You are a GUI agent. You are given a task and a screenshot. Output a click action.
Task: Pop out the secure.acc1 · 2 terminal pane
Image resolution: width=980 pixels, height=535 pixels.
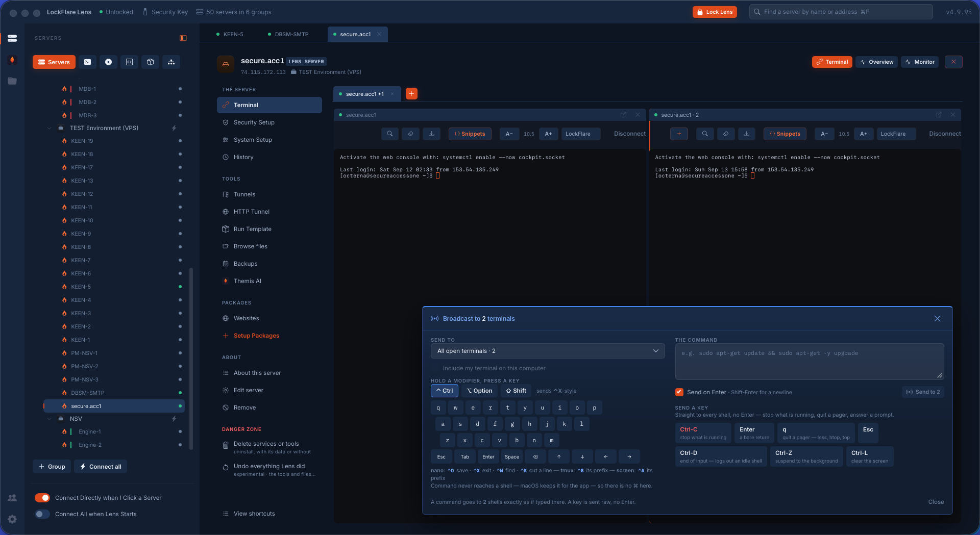click(938, 115)
